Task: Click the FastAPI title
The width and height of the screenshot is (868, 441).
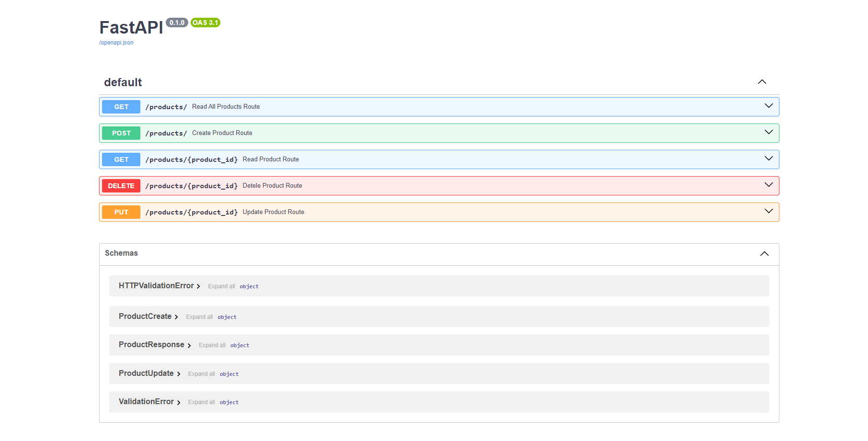Action: 131,27
